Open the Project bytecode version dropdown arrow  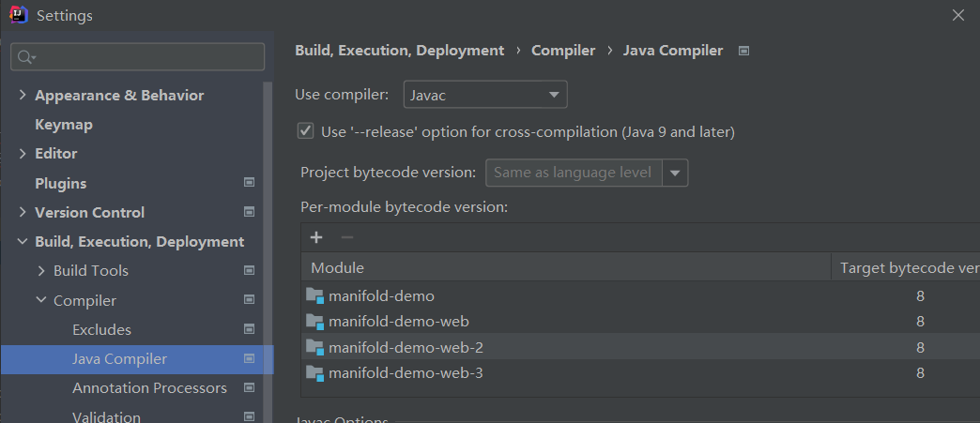tap(675, 174)
